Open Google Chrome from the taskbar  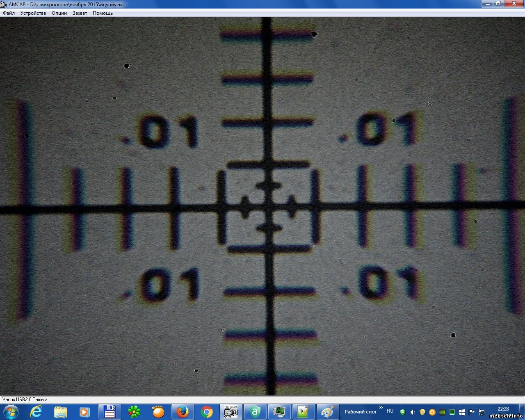(207, 411)
